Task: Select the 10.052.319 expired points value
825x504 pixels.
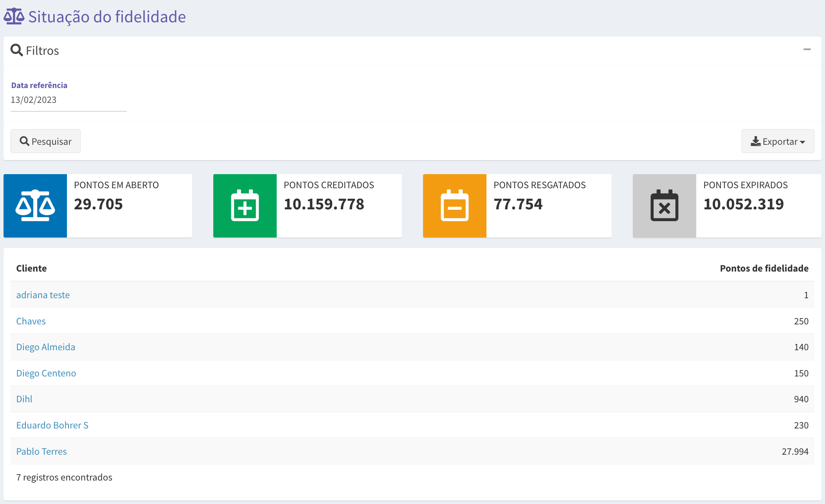Action: (x=744, y=204)
